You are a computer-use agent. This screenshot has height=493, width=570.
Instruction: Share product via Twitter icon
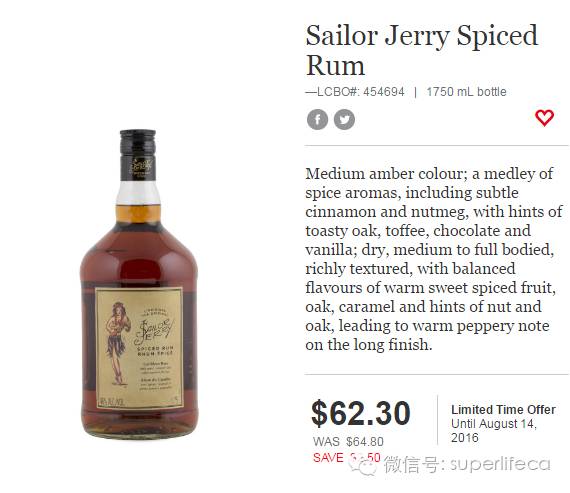click(x=344, y=119)
